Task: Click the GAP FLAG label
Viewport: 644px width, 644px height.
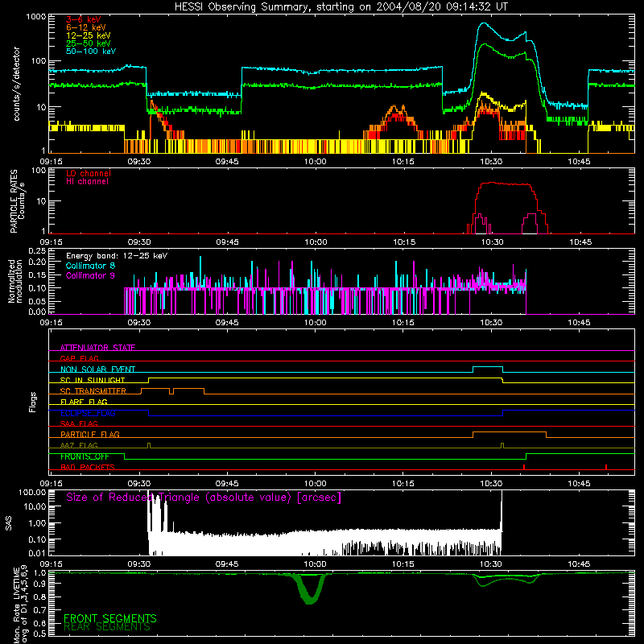Action: 79,358
